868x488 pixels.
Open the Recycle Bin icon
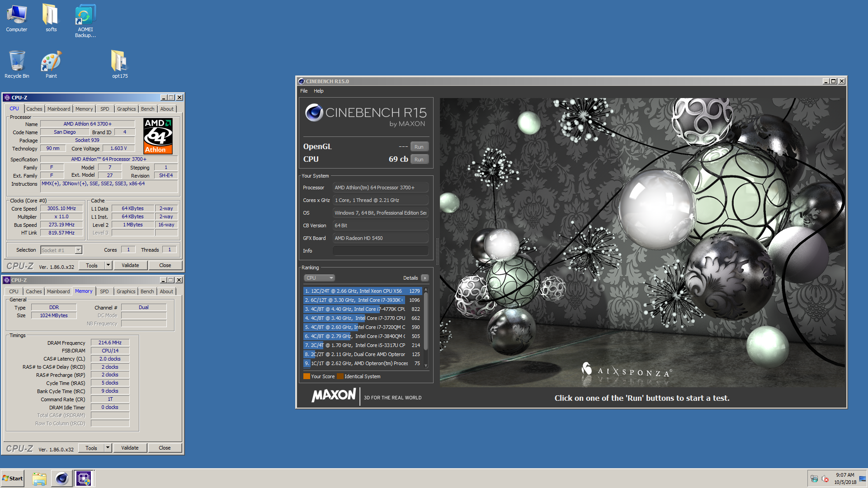coord(17,64)
